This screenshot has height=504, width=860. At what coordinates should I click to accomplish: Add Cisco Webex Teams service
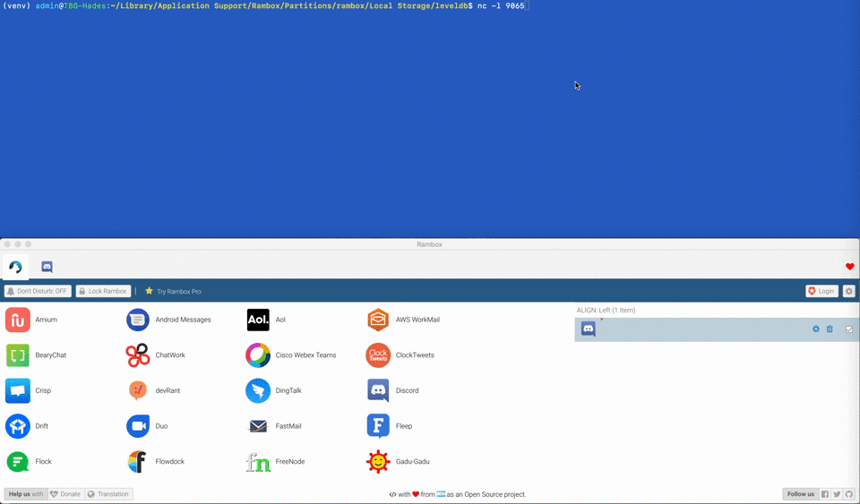(258, 355)
